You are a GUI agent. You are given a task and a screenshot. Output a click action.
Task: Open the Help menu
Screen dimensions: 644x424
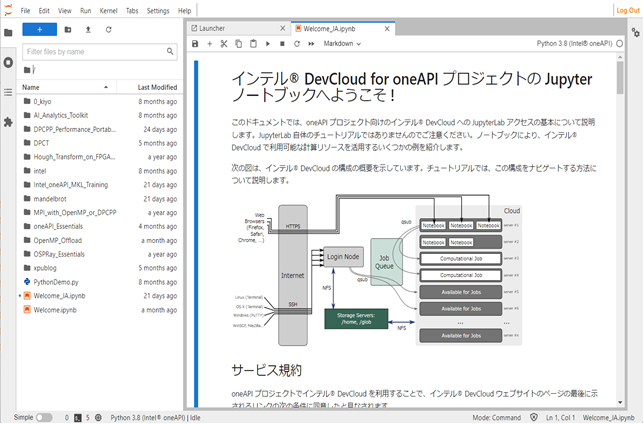click(x=184, y=11)
